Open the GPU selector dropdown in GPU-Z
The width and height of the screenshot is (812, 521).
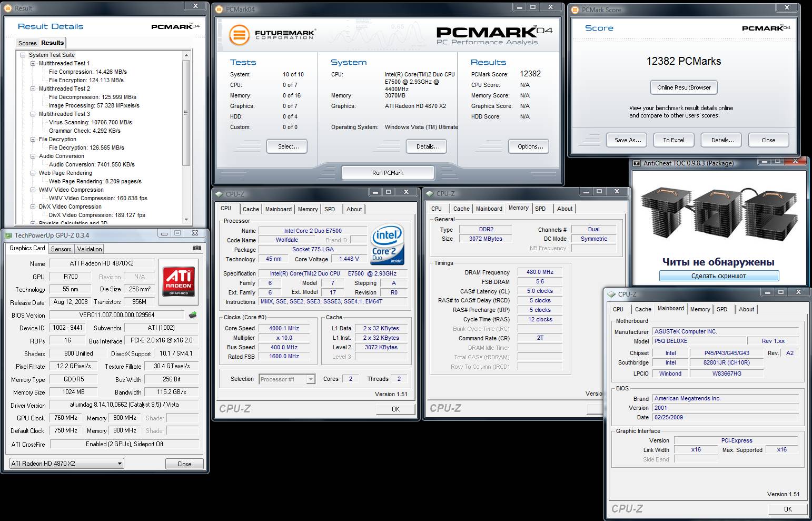pos(120,464)
